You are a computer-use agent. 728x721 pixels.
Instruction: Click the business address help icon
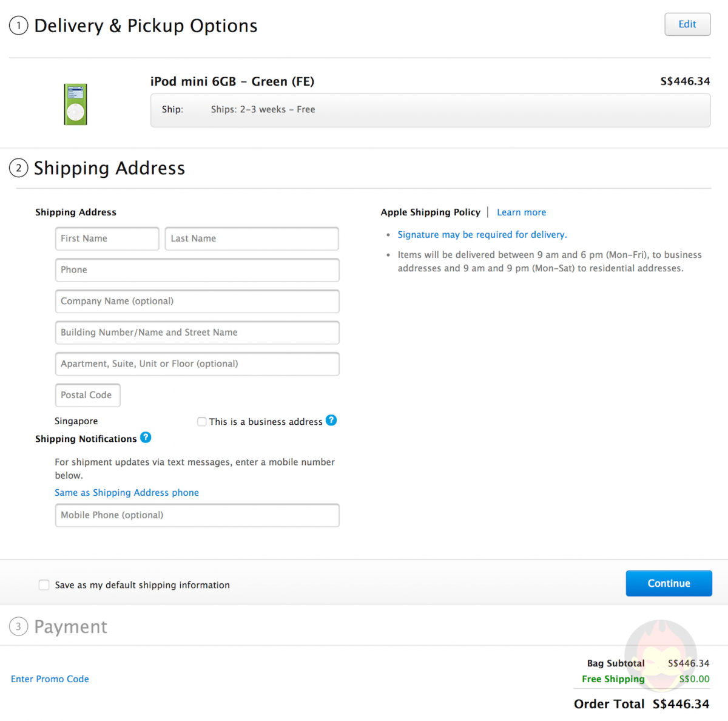pyautogui.click(x=331, y=420)
